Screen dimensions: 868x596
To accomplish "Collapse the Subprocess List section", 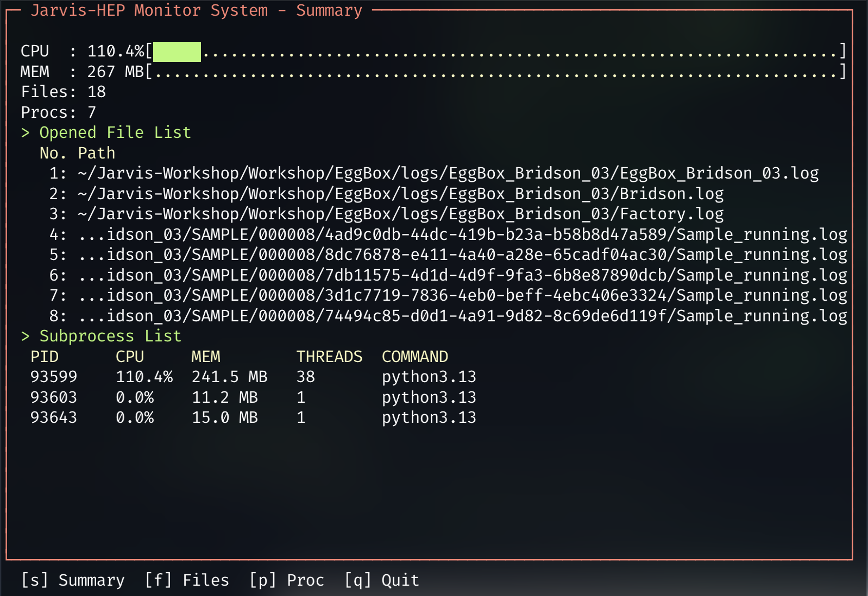I will (101, 336).
